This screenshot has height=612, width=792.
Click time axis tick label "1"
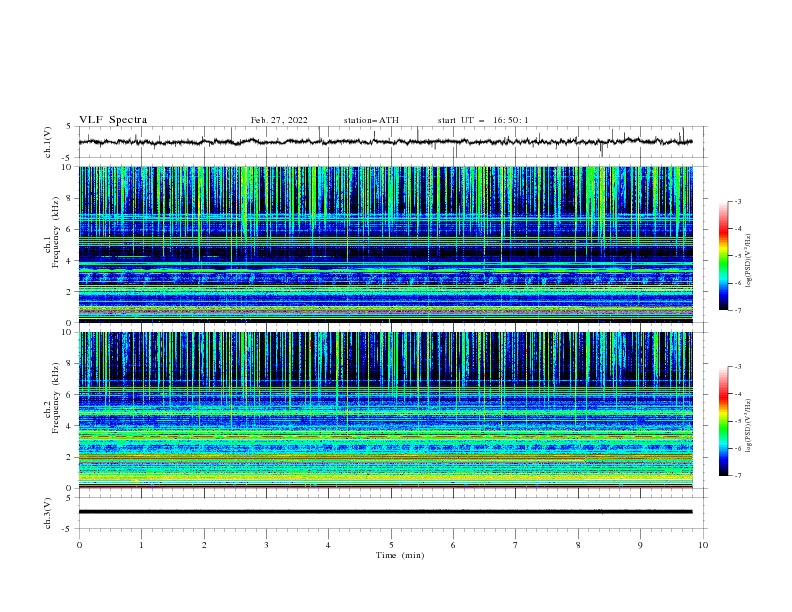click(141, 545)
